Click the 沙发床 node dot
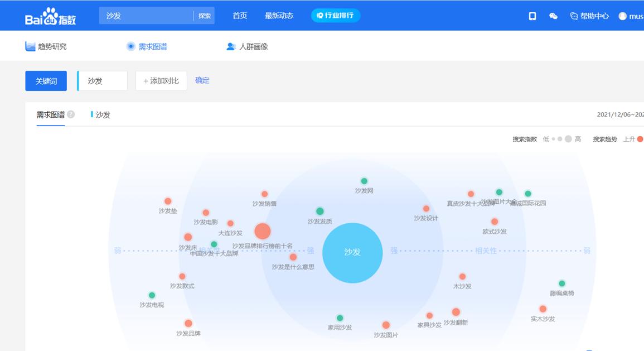 pyautogui.click(x=188, y=237)
